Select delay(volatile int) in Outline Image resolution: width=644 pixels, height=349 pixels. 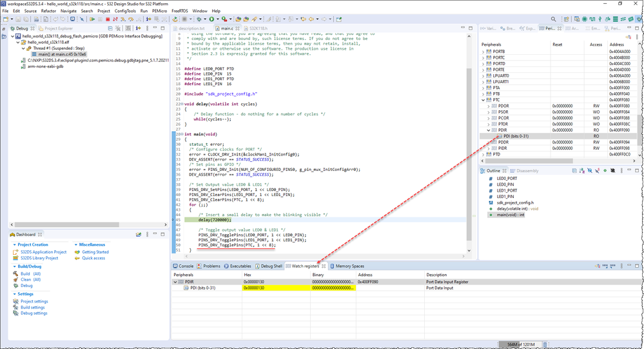coord(518,209)
